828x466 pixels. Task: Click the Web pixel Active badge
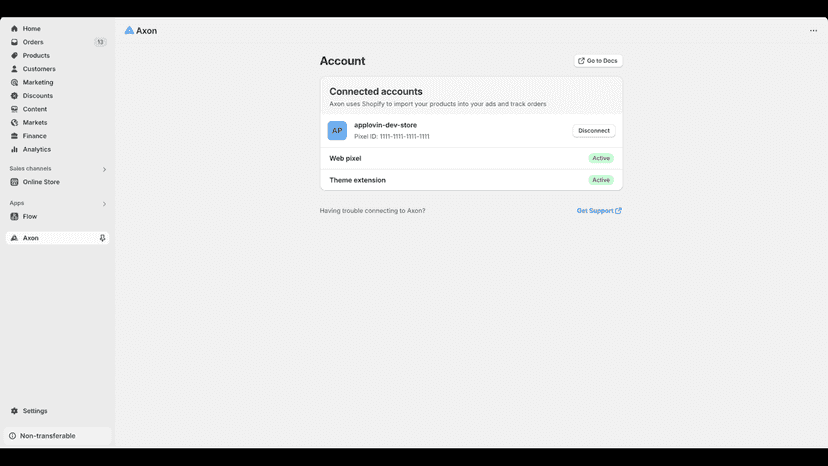click(601, 158)
